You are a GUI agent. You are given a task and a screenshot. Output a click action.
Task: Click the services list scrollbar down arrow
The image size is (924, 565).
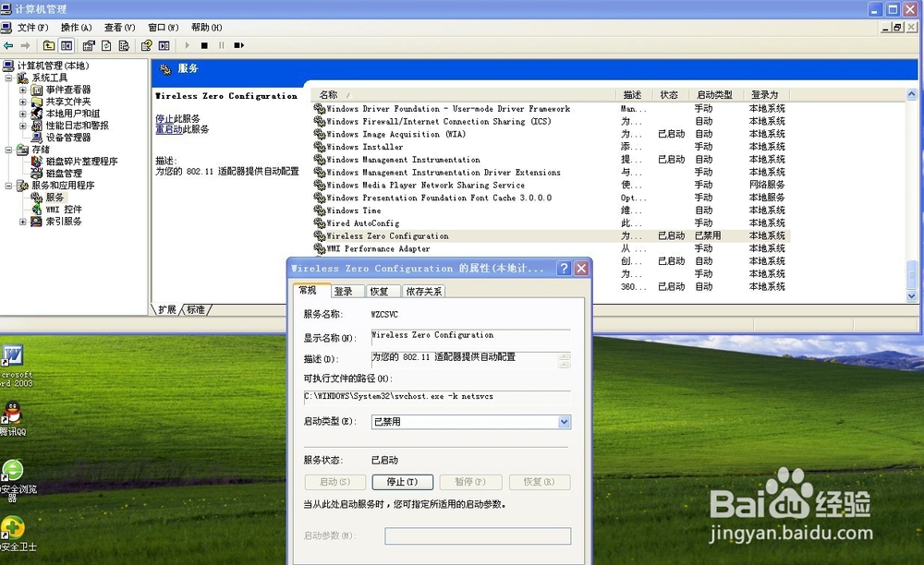912,296
